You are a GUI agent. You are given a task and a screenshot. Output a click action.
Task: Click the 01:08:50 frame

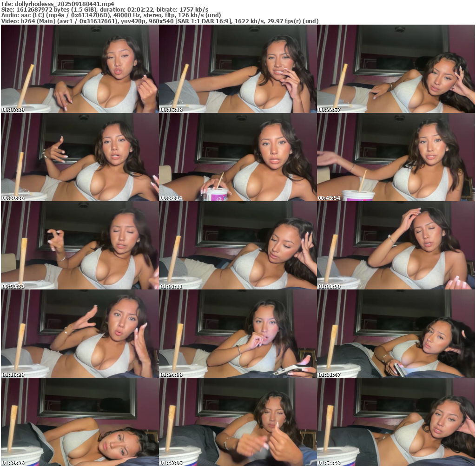[x=396, y=246]
